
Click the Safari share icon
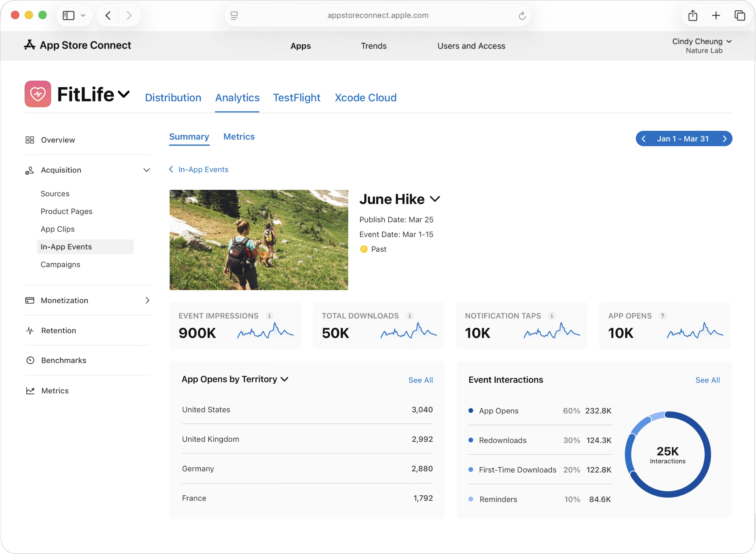[x=693, y=15]
